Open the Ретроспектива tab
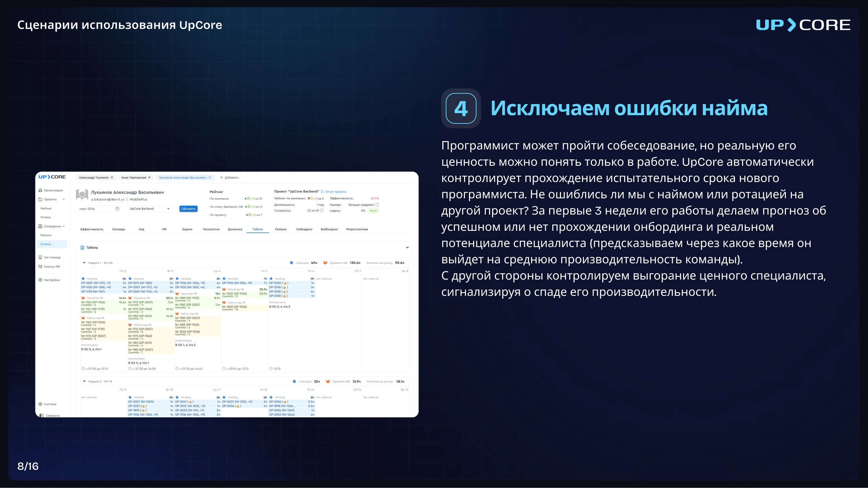This screenshot has width=868, height=488. 357,229
